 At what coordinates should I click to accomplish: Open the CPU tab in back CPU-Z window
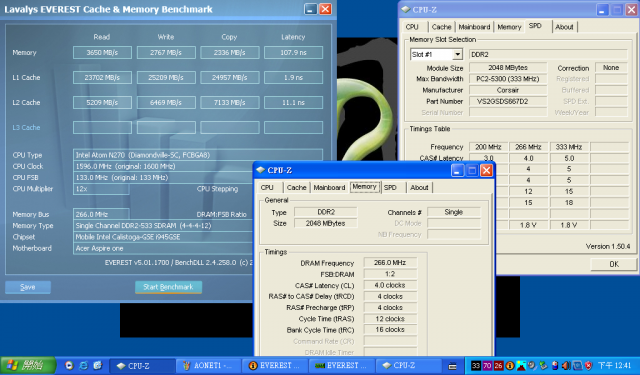pyautogui.click(x=412, y=27)
